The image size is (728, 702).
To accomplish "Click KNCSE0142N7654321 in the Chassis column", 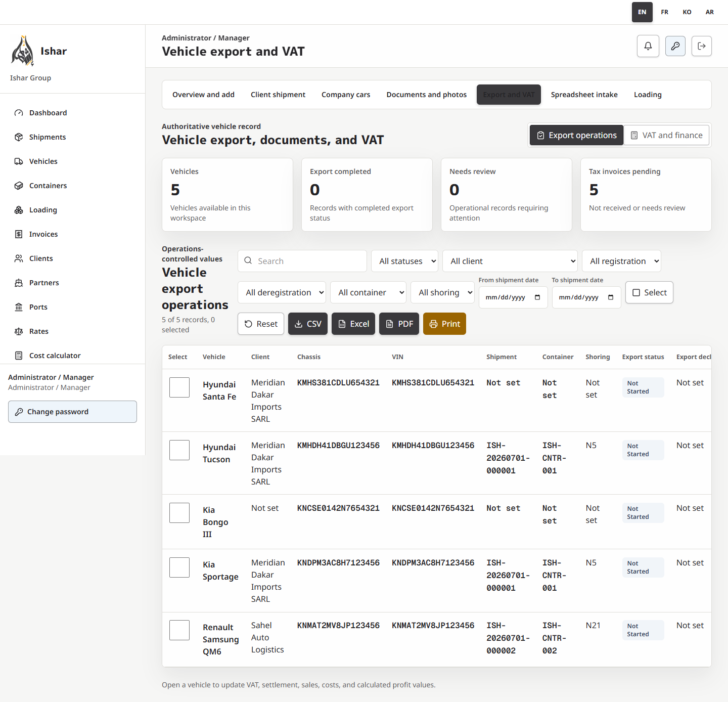I will (338, 508).
